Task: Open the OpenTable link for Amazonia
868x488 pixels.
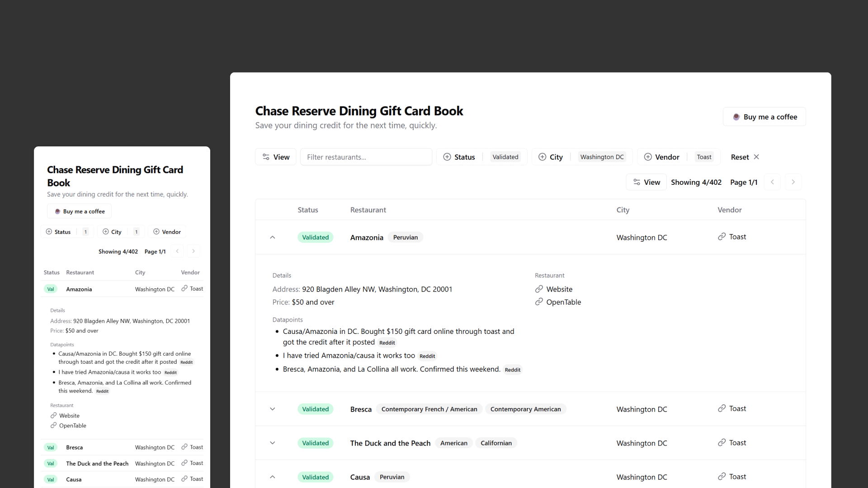Action: point(563,302)
